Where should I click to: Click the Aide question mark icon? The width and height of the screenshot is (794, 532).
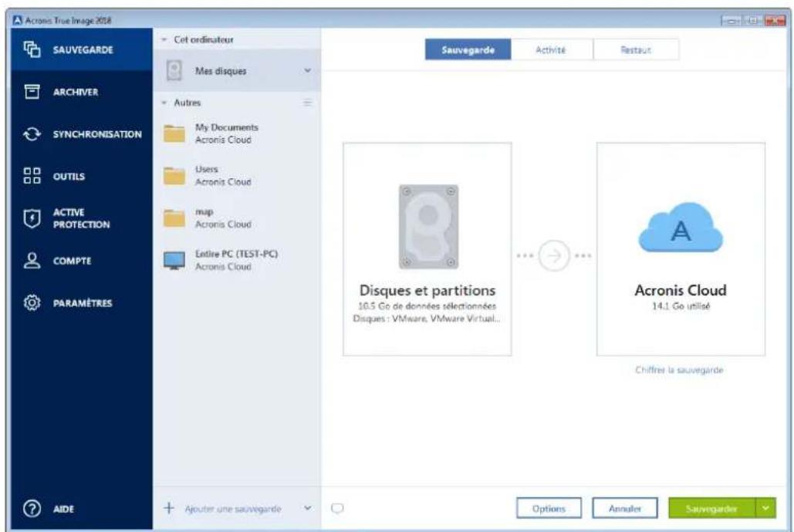32,509
